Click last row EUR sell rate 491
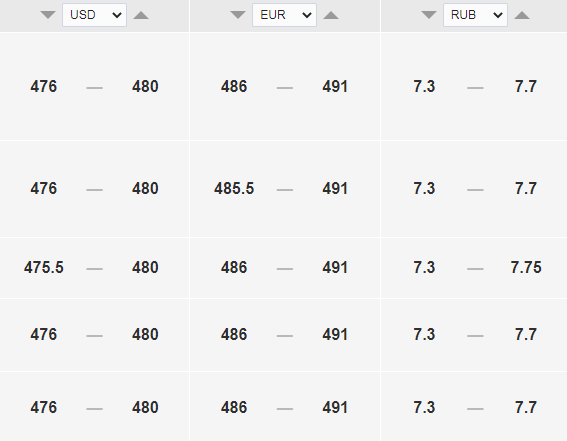This screenshot has width=567, height=441. [x=335, y=408]
